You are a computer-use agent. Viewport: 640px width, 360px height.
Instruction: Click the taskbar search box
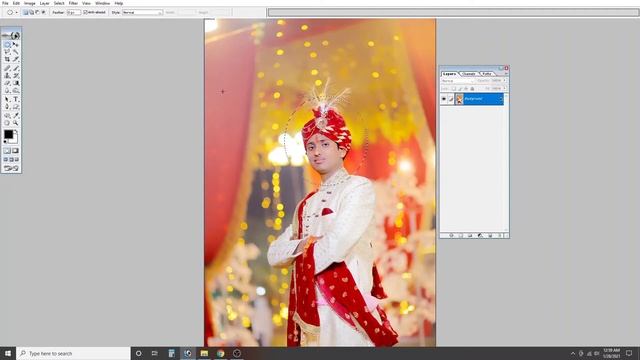[x=73, y=353]
